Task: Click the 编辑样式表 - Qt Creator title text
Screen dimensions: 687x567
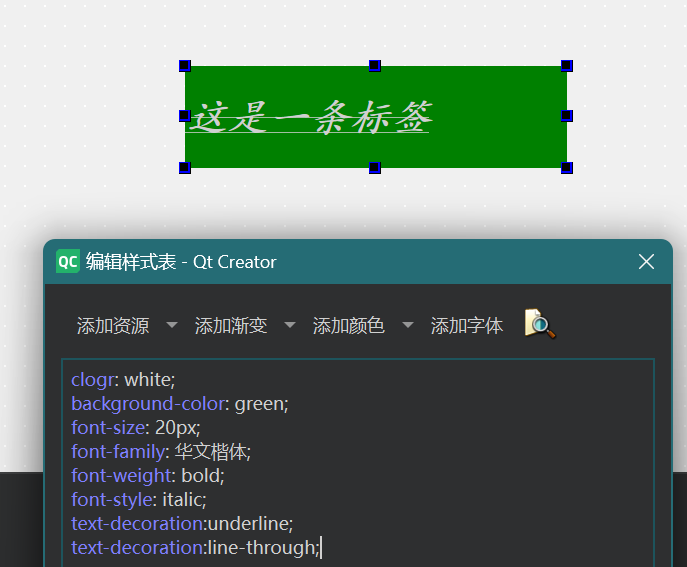Action: coord(181,262)
